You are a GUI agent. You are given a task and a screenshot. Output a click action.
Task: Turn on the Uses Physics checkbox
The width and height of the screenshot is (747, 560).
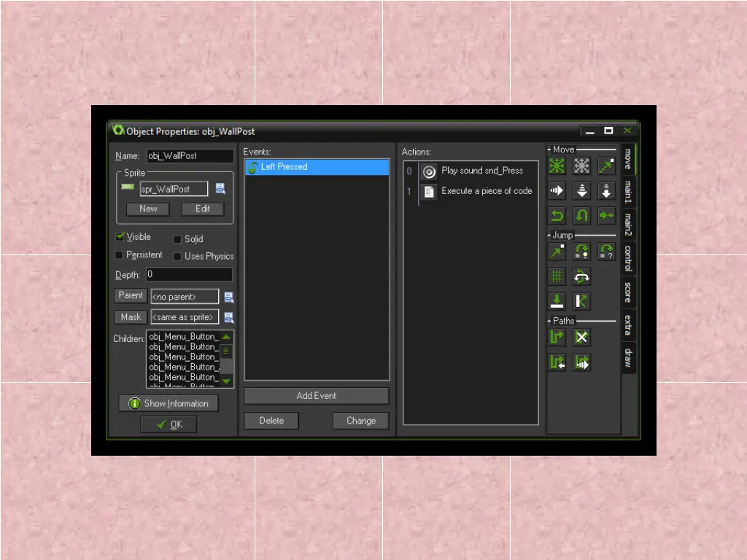coord(177,257)
